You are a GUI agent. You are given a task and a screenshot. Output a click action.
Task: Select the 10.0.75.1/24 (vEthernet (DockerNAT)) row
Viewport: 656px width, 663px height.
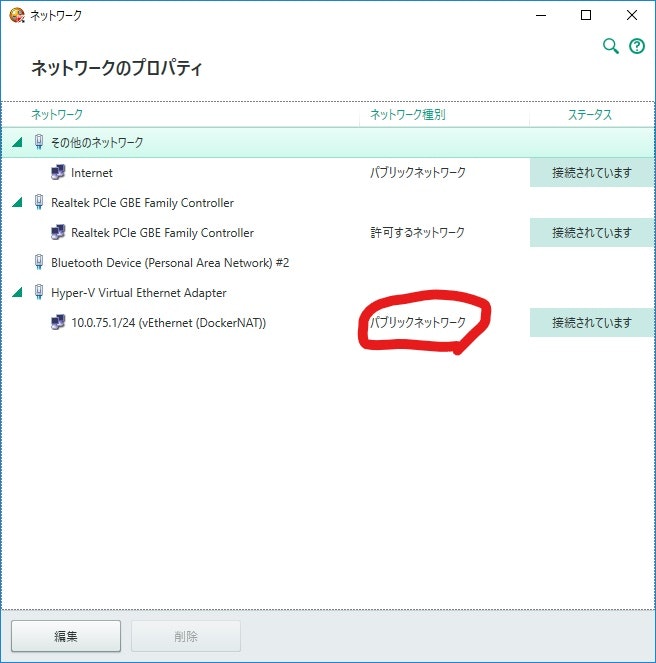click(328, 323)
